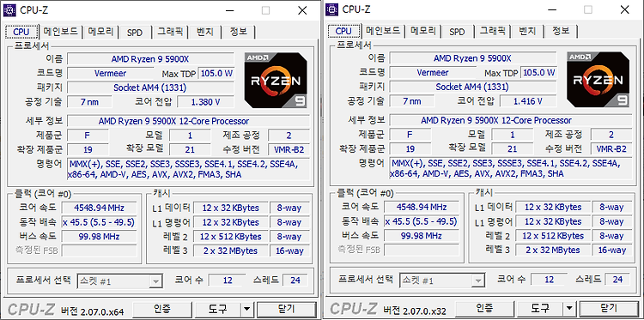Minimize the right CPU-Z window
This screenshot has height=320, width=644.
tap(551, 10)
